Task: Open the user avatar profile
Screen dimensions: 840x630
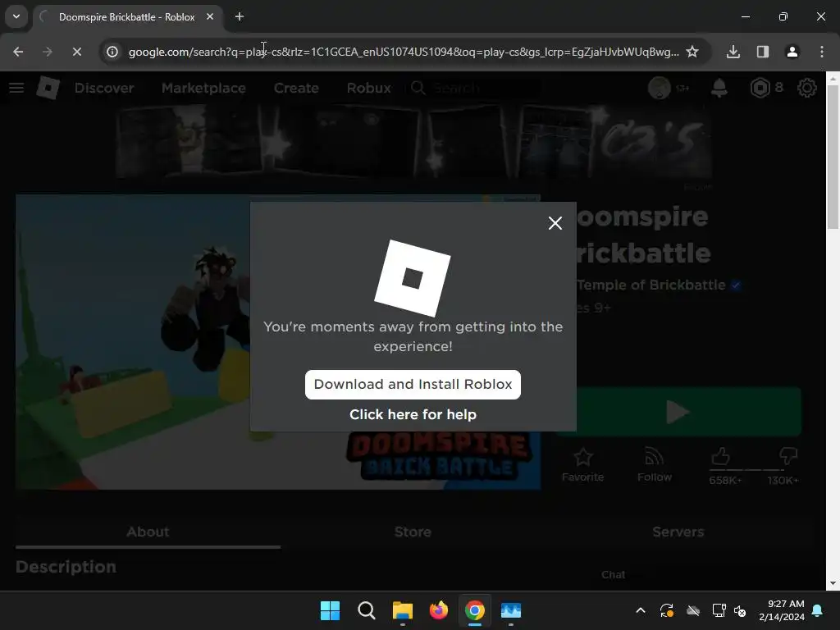Action: coord(659,88)
